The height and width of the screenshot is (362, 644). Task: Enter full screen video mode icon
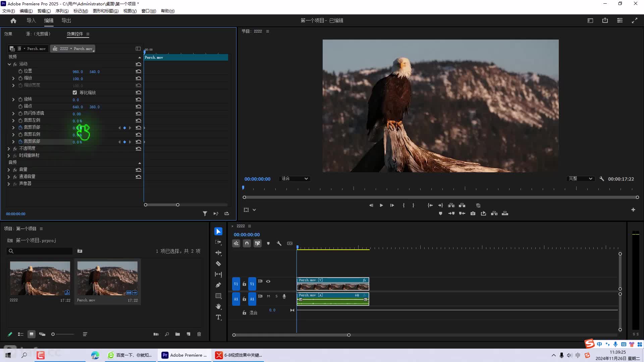(x=635, y=20)
